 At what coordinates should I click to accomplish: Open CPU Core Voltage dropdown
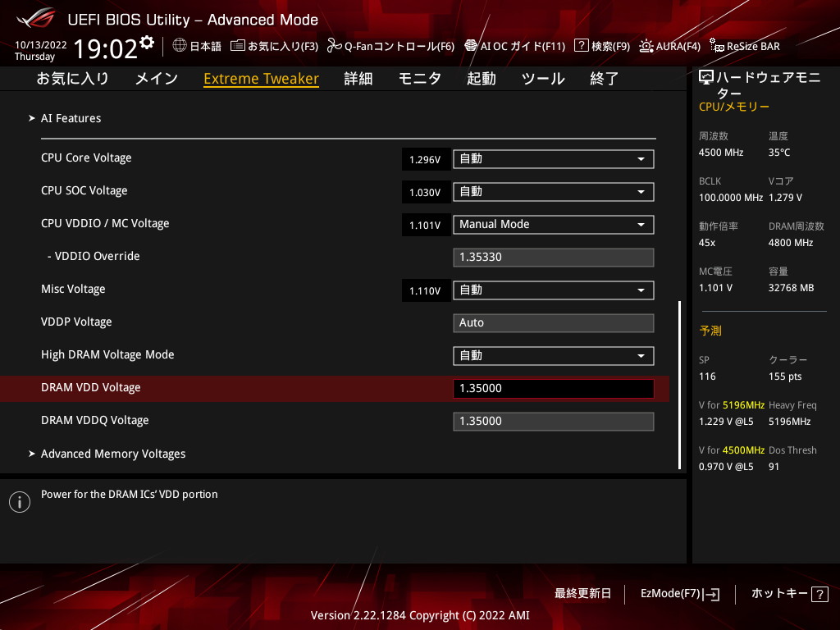click(x=554, y=159)
